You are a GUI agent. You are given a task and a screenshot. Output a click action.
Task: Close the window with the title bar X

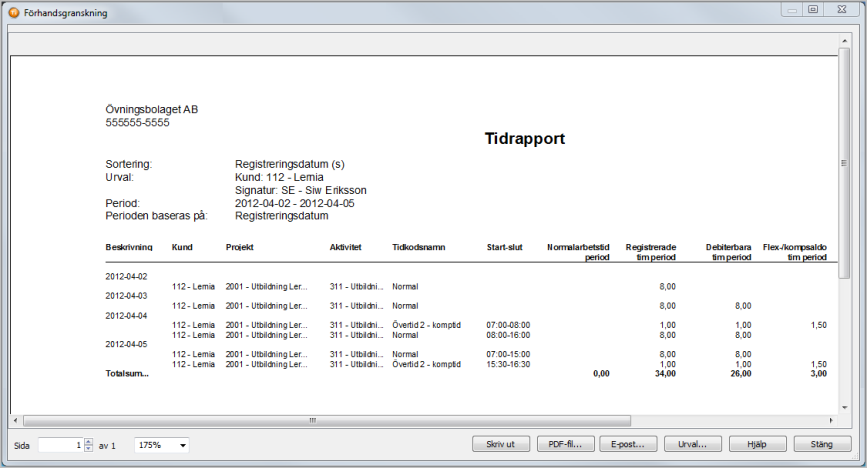(840, 10)
